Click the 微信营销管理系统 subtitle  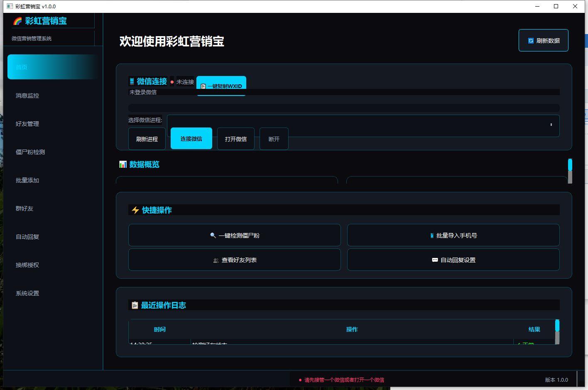click(32, 39)
